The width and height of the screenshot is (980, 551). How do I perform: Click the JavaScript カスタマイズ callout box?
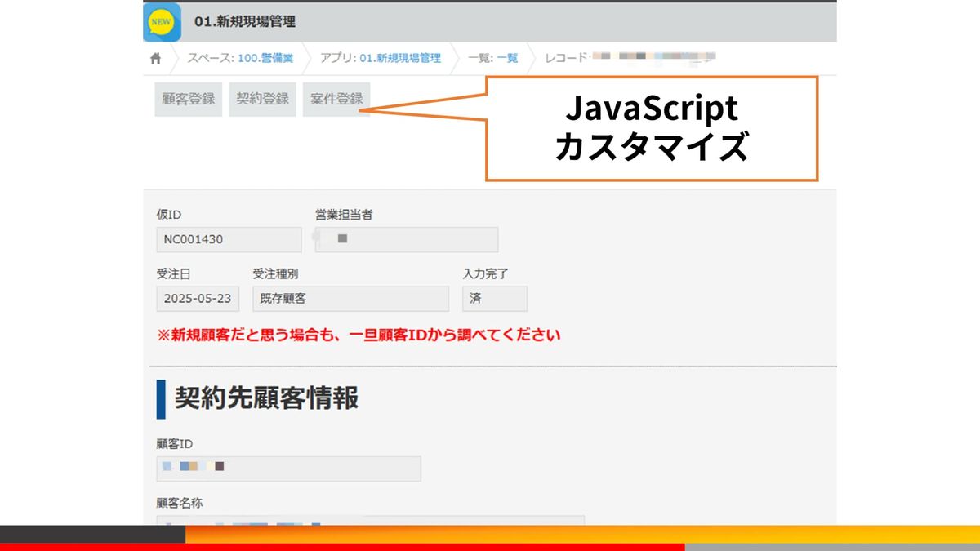pyautogui.click(x=651, y=129)
